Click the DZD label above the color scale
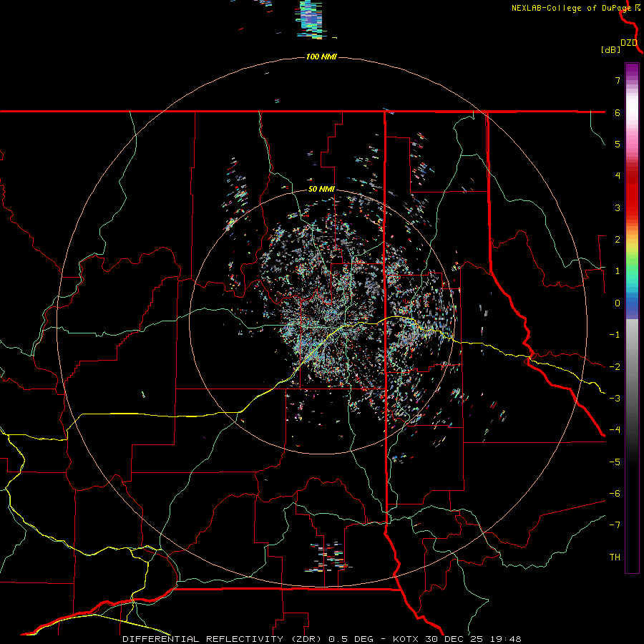 coord(629,43)
